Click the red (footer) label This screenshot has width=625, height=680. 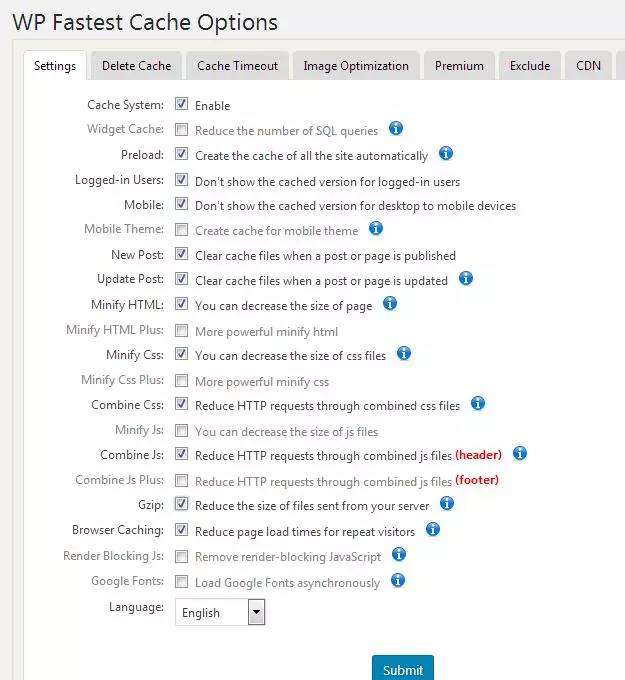477,480
